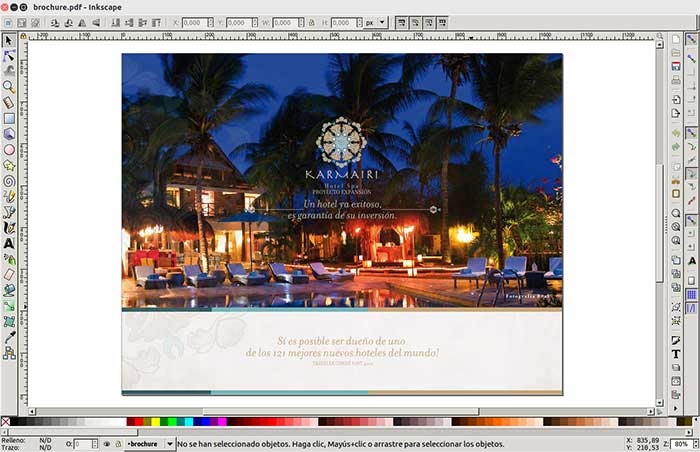The width and height of the screenshot is (700, 452).
Task: Select the Paint bucket tool
Action: tap(8, 290)
